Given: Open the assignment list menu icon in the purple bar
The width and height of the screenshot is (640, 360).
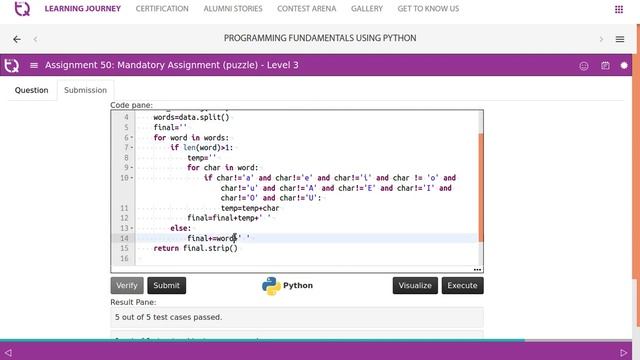Looking at the screenshot, I should point(34,65).
